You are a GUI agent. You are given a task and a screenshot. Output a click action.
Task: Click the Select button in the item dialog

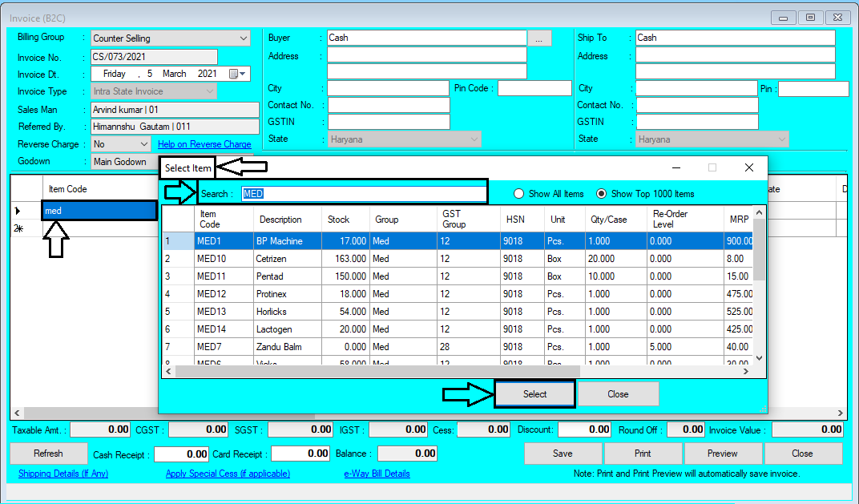534,393
